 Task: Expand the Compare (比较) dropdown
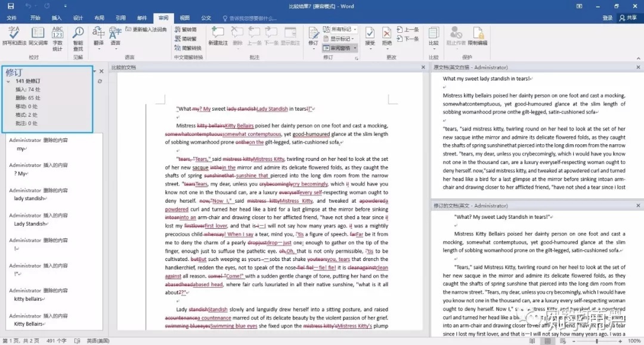434,38
